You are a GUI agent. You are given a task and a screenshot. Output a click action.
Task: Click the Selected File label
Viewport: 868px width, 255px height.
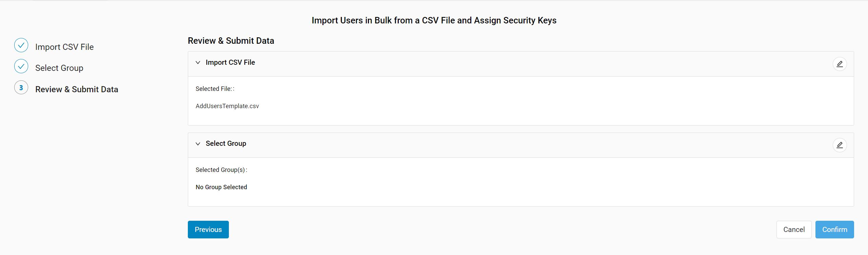[x=215, y=89]
